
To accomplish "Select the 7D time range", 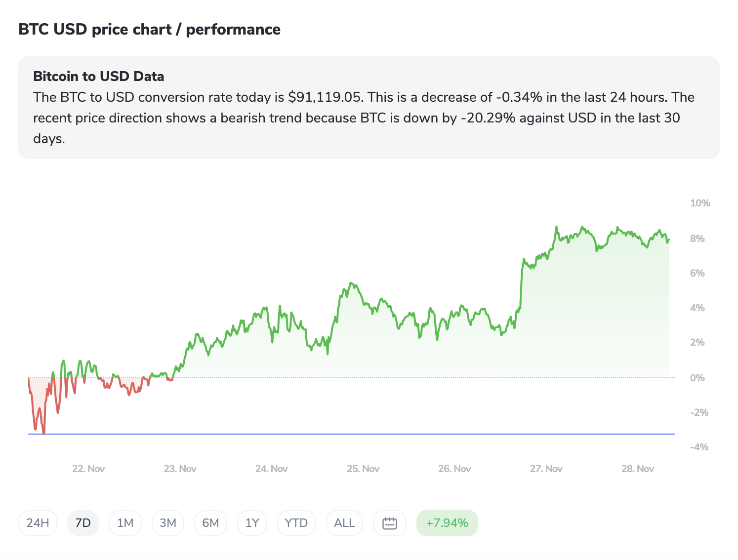I will click(83, 523).
